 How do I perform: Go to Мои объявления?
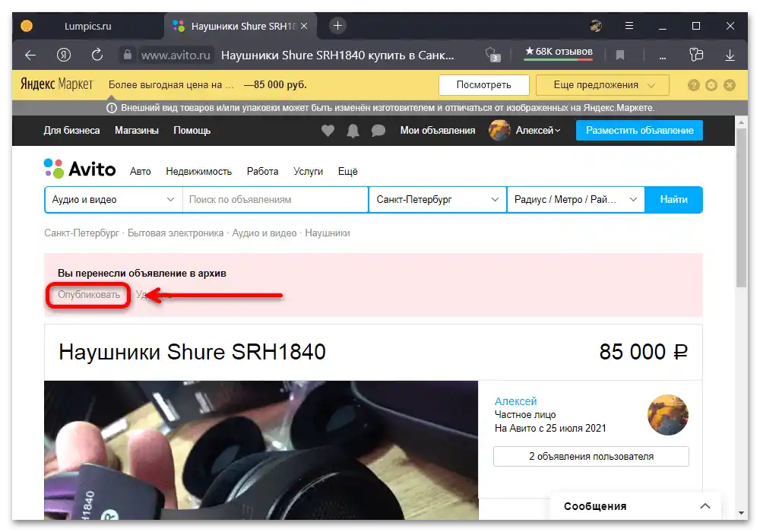pyautogui.click(x=438, y=130)
